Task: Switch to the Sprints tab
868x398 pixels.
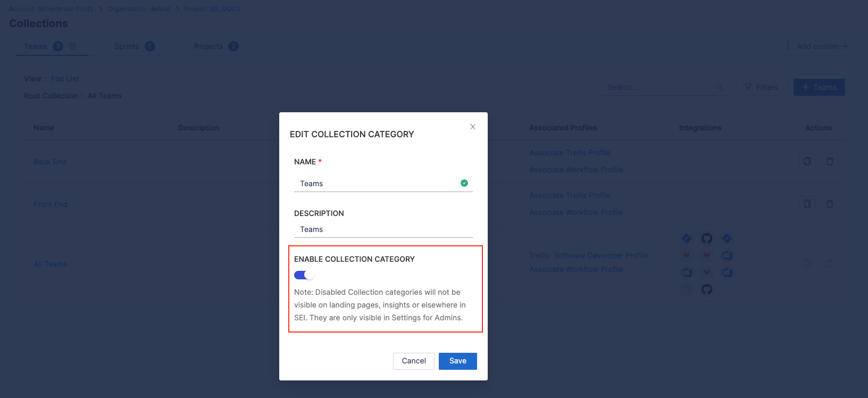Action: [x=127, y=46]
